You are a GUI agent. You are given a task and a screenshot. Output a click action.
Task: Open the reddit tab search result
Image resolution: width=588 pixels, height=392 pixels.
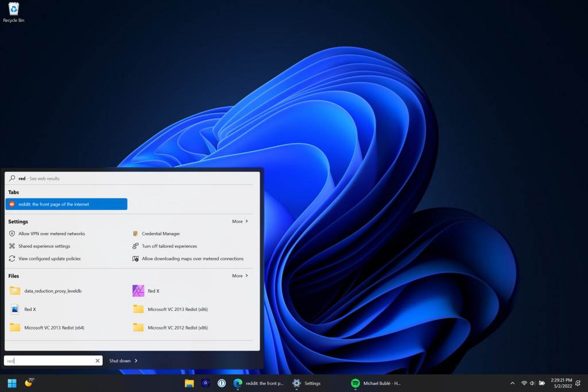click(x=66, y=204)
